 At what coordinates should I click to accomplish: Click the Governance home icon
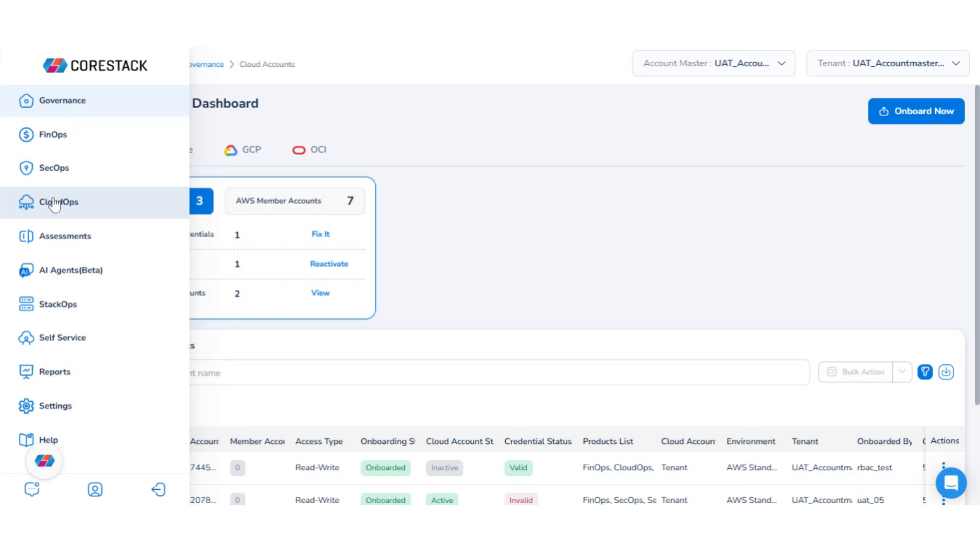26,101
